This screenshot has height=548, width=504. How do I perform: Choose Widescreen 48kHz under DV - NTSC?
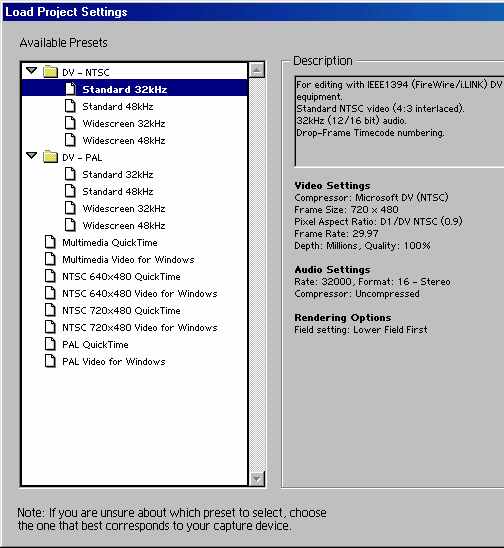[x=124, y=140]
